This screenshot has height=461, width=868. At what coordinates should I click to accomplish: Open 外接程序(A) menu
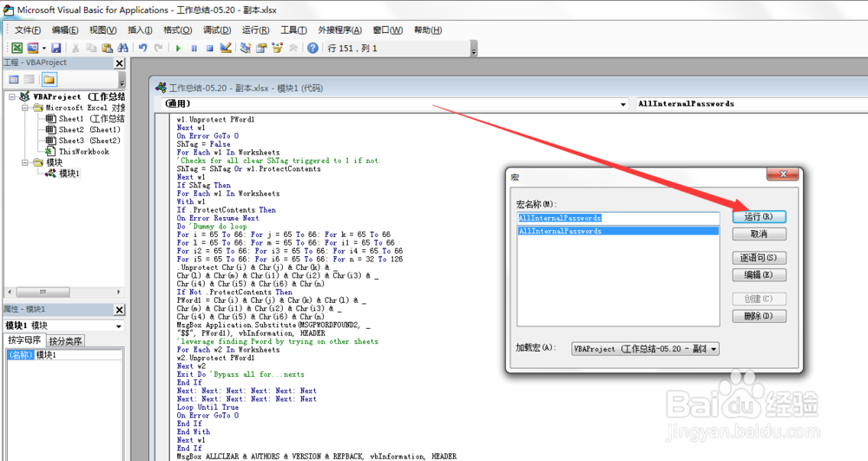tap(340, 30)
